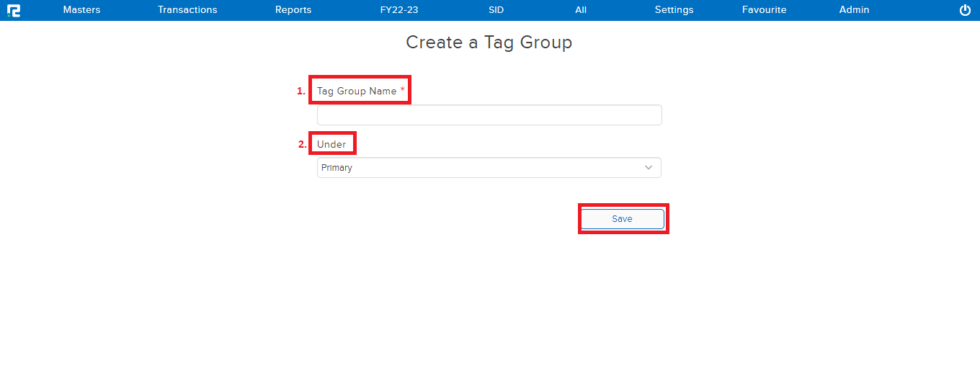Open the Favourite menu
Image resolution: width=980 pixels, height=379 pixels.
point(765,10)
